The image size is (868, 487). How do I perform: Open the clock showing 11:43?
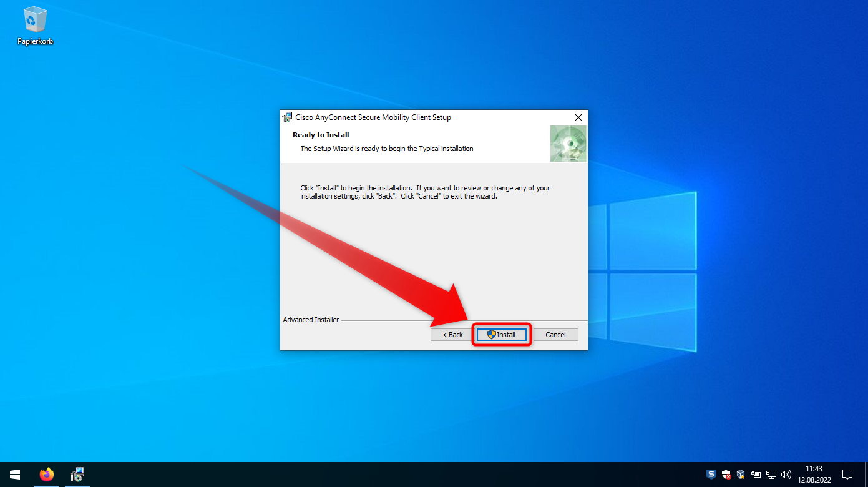[x=814, y=475]
